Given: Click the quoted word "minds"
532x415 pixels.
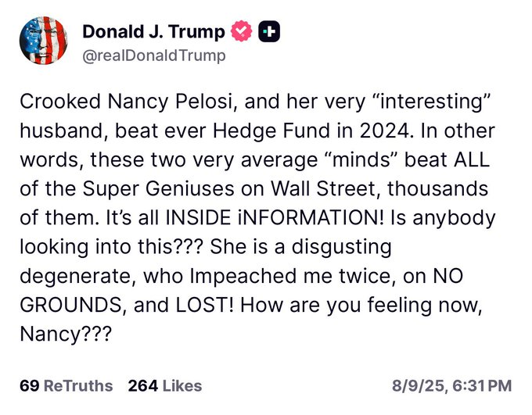Looking at the screenshot, I should pos(362,159).
